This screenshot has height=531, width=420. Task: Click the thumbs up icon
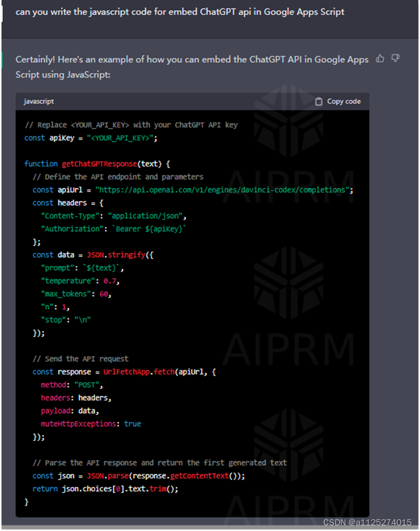pyautogui.click(x=380, y=59)
